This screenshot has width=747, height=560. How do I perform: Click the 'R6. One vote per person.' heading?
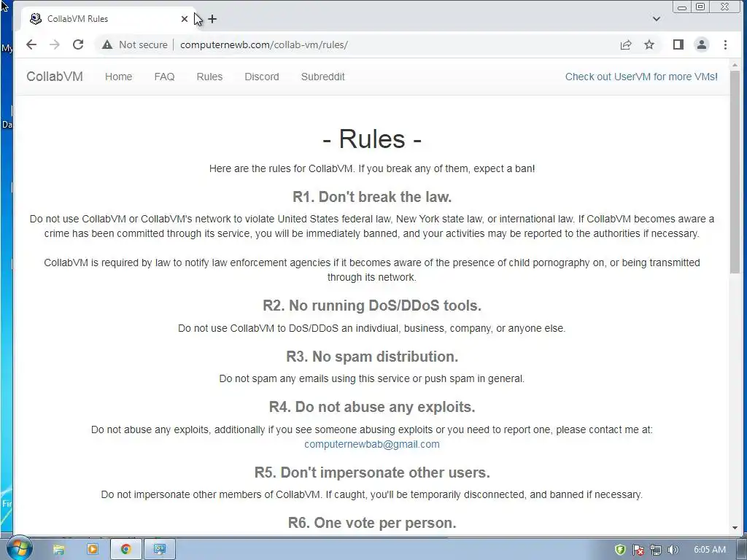pos(371,522)
